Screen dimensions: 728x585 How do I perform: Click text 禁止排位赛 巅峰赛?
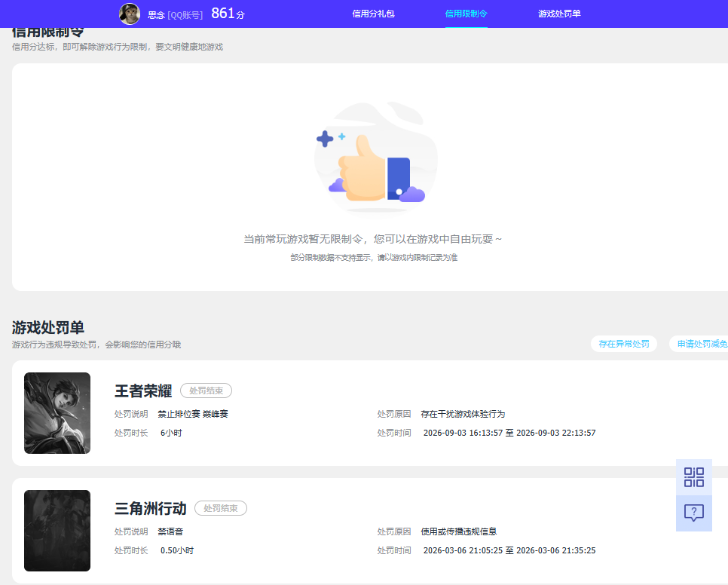(x=193, y=414)
